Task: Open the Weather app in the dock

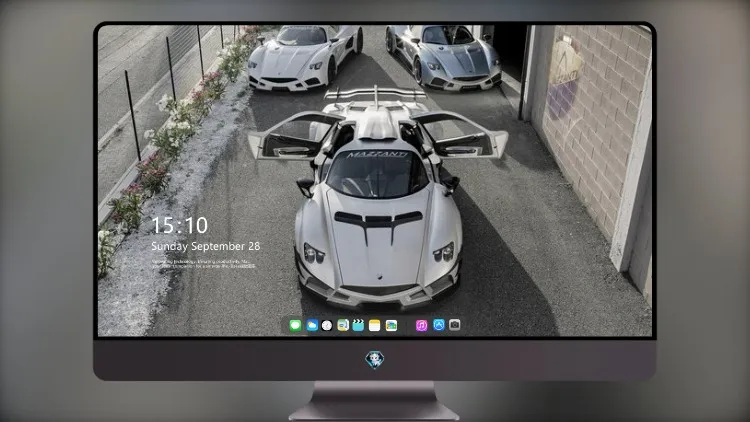Action: click(311, 325)
